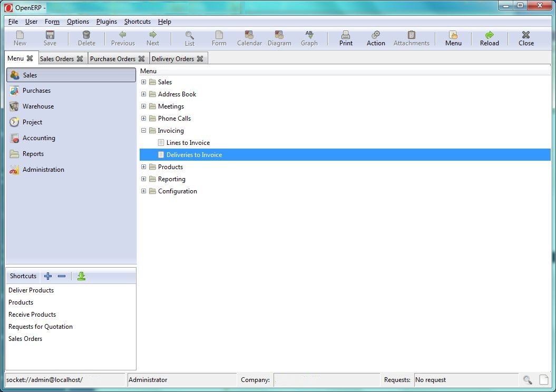Open the Deliver Products shortcut
Image resolution: width=556 pixels, height=392 pixels.
coord(31,290)
